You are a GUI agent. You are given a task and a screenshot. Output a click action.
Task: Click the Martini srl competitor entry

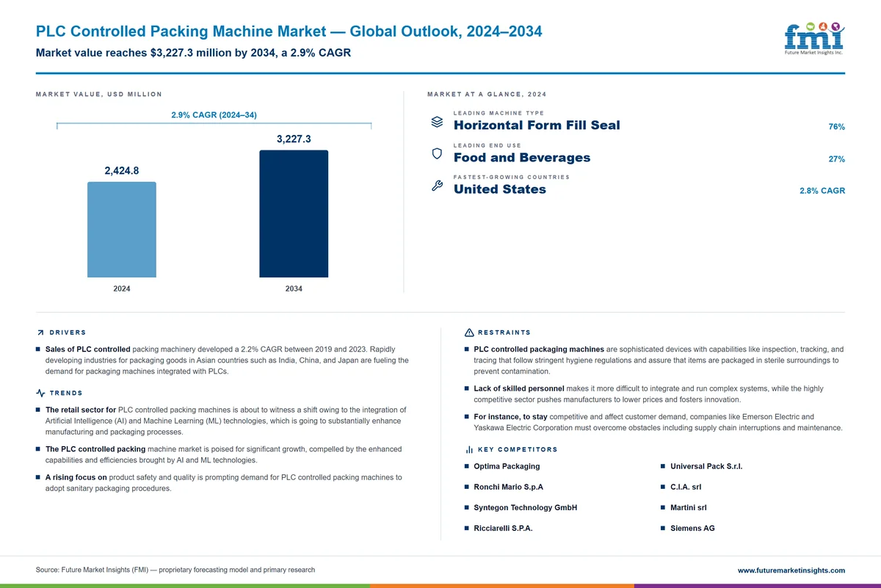[689, 507]
